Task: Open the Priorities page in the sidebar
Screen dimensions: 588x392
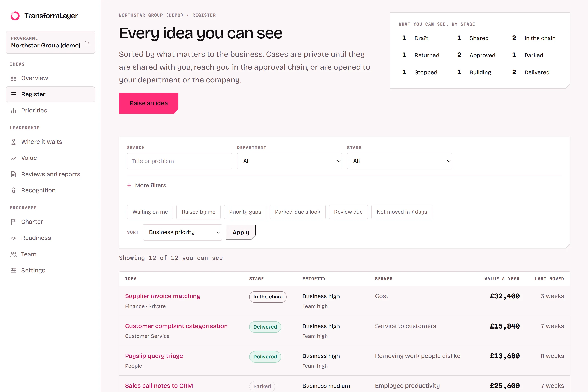Action: [x=50, y=111]
